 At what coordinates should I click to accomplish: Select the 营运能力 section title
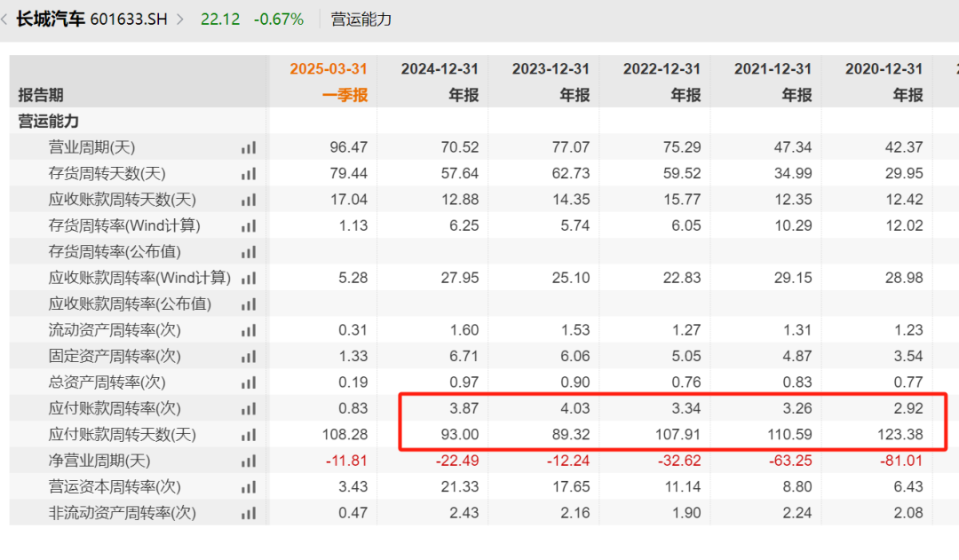(361, 20)
